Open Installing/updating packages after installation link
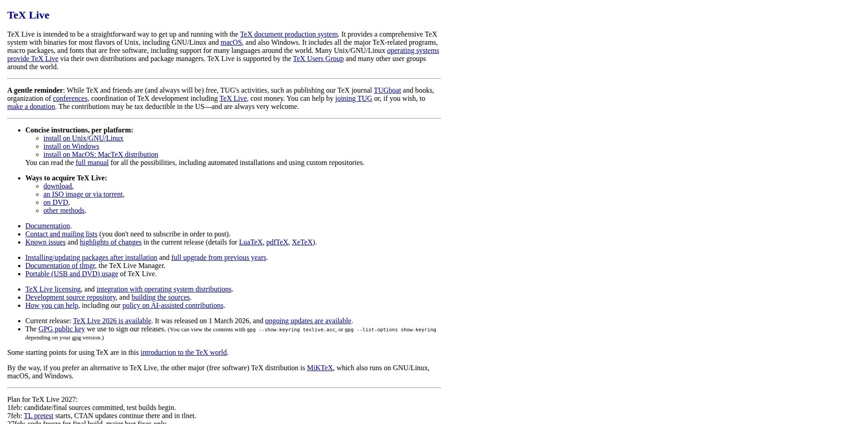This screenshot has height=424, width=868. 91,258
